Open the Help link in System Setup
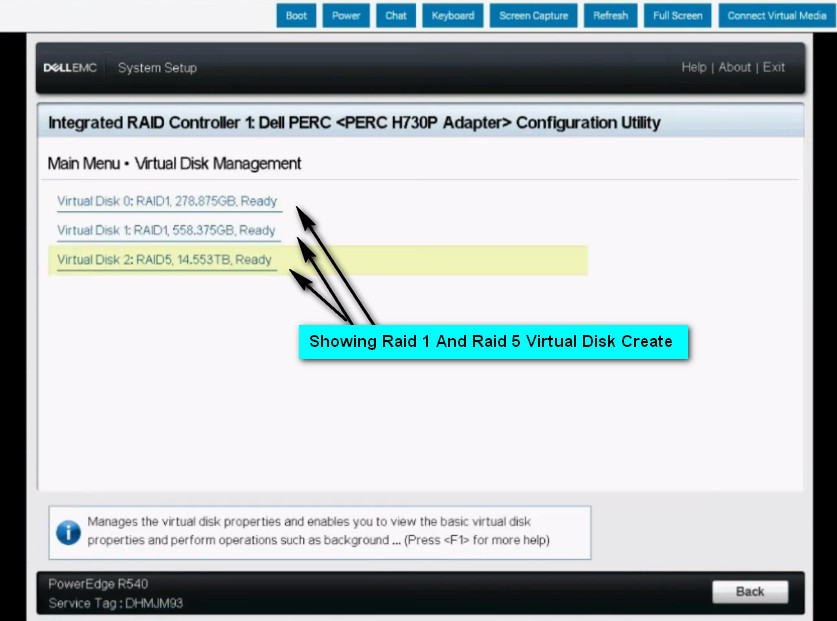Image resolution: width=837 pixels, height=621 pixels. 693,67
